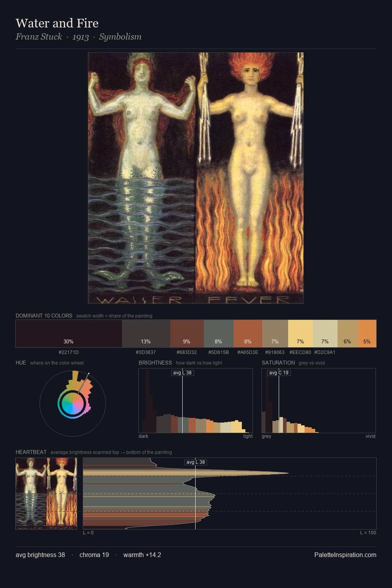Click the #3D3637 hex label

point(146,352)
